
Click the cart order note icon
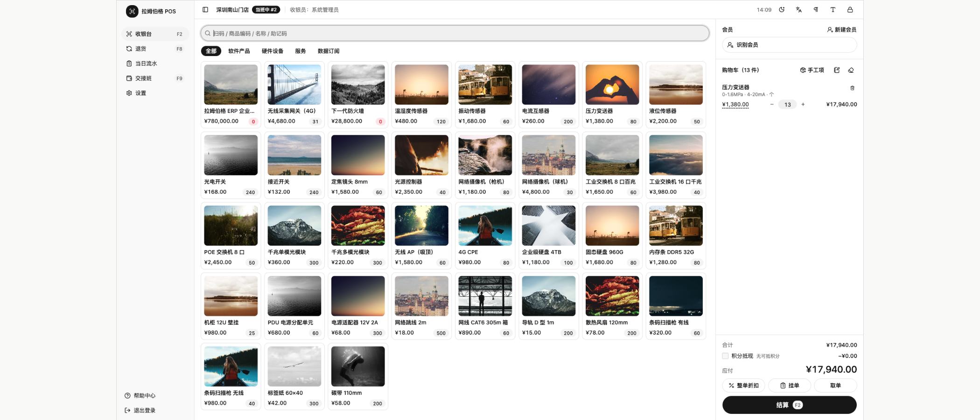coord(837,70)
